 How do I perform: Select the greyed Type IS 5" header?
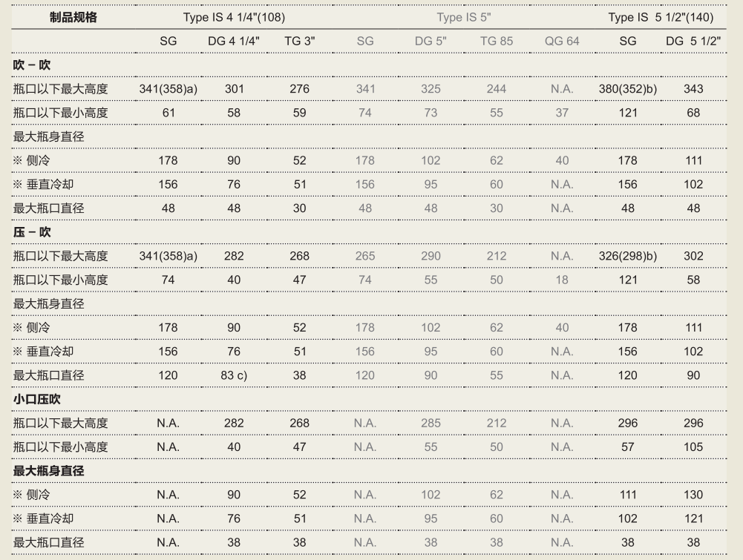pos(463,18)
